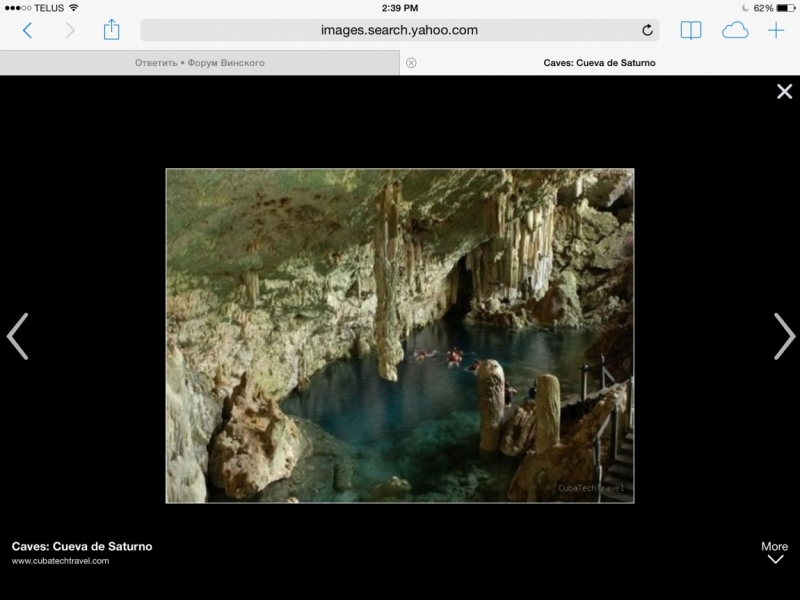800x600 pixels.
Task: Tap the cave photo preview
Action: tap(399, 335)
